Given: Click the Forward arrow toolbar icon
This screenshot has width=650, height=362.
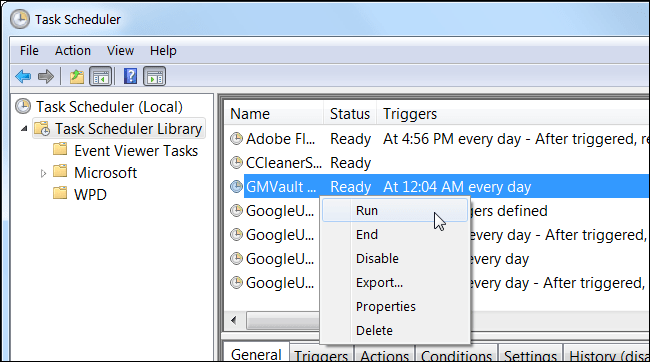Looking at the screenshot, I should pyautogui.click(x=46, y=76).
